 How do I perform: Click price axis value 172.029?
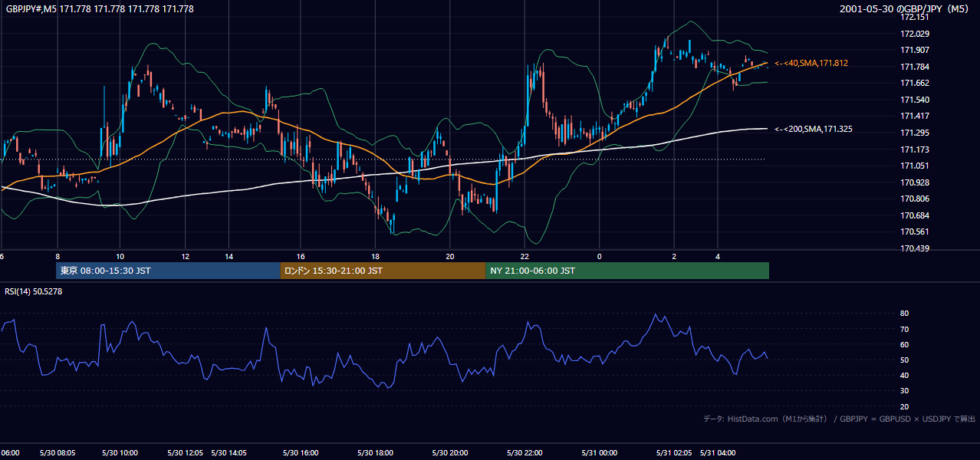[915, 34]
